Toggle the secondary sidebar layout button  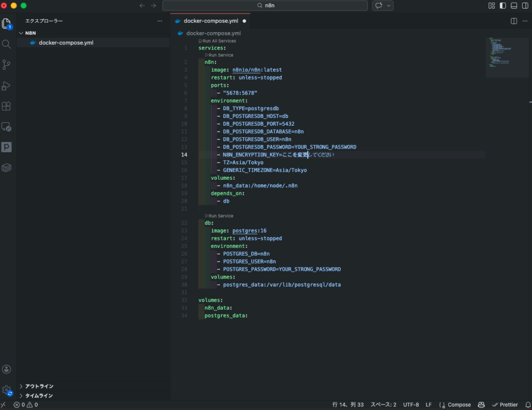[525, 6]
